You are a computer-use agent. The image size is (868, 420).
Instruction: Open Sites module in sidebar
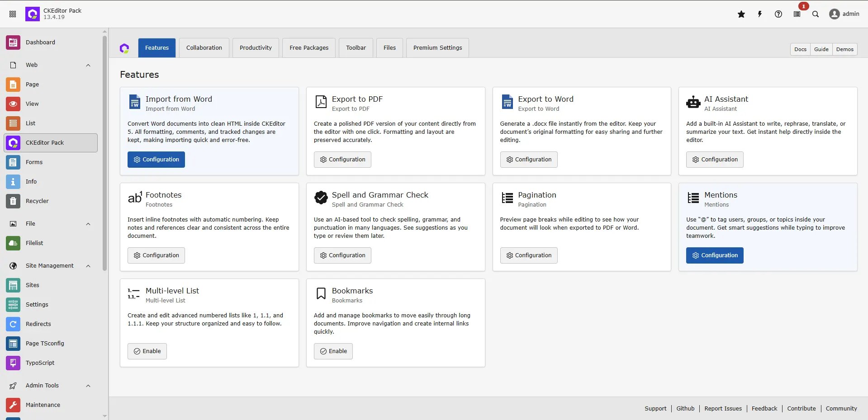[51, 285]
